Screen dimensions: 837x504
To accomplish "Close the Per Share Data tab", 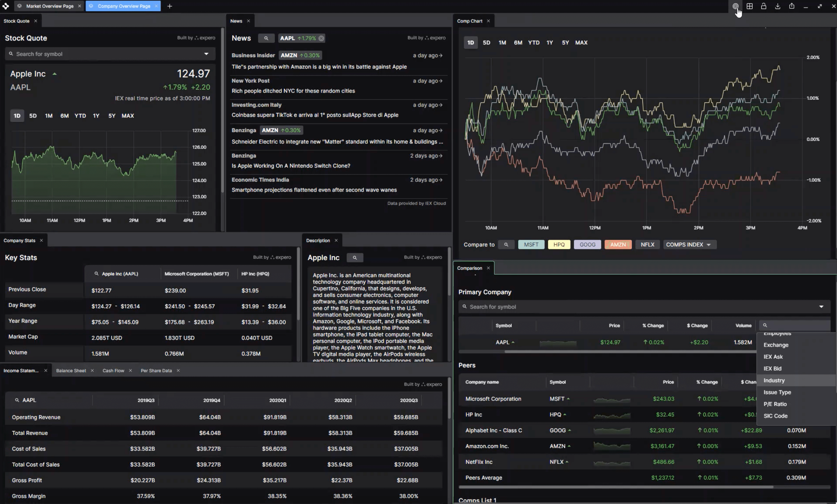I will tap(178, 370).
